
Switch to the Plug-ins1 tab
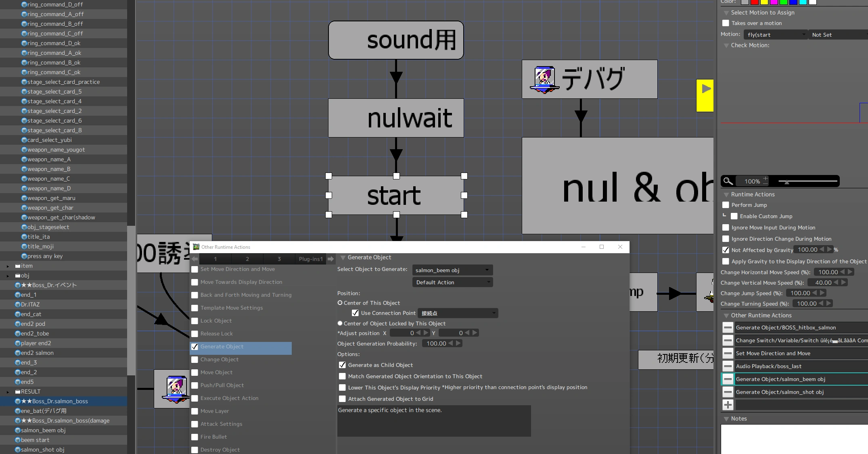(x=310, y=259)
